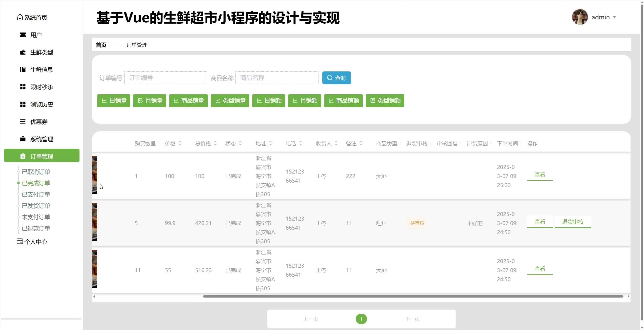Select 已退款订单 submenu item

pyautogui.click(x=36, y=228)
